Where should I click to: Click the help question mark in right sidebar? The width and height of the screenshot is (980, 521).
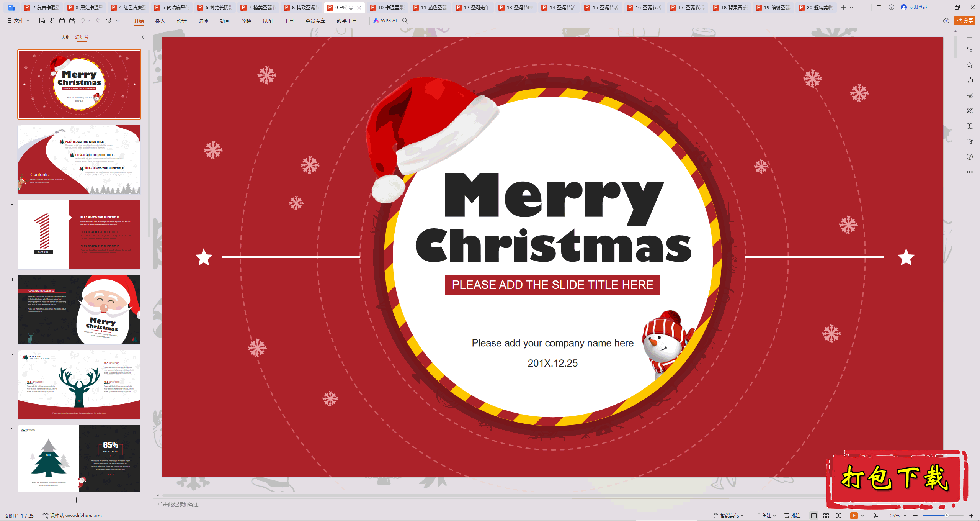(970, 157)
